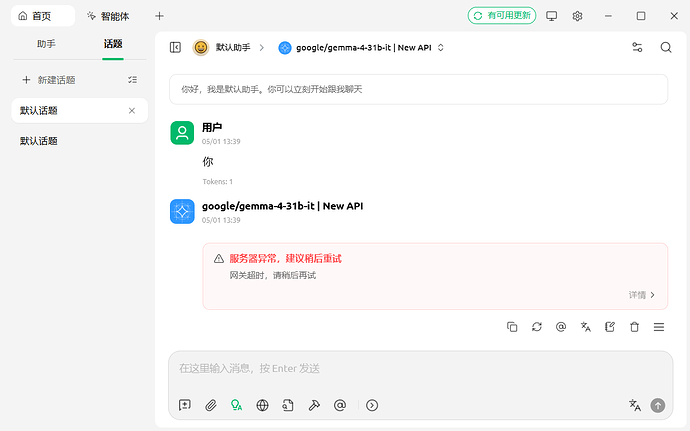Send message with arrow button
This screenshot has width=690, height=431.
658,405
